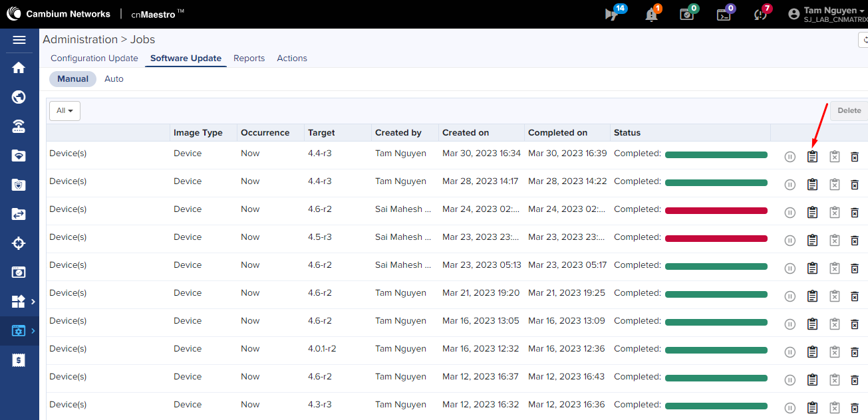Click the red progress bar of 4.5-r3 job

pos(716,239)
